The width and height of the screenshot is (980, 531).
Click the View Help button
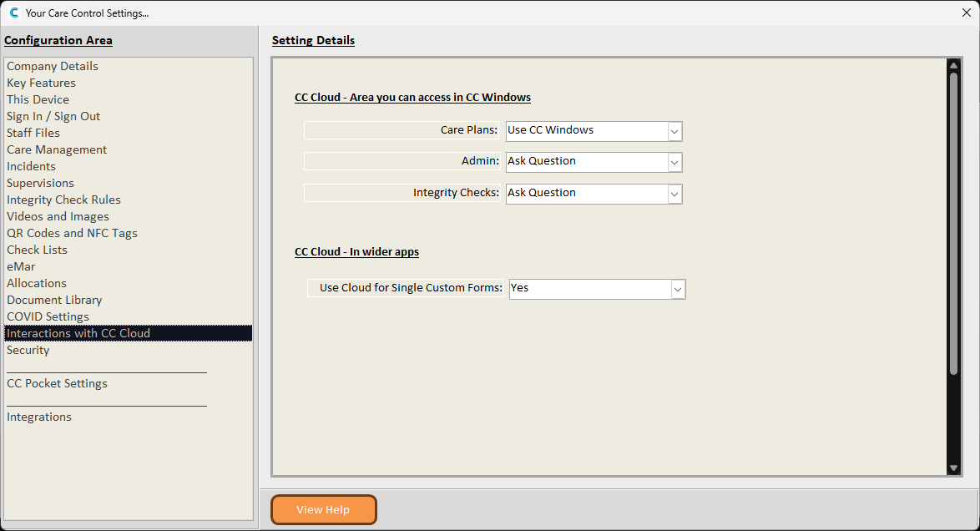[324, 510]
